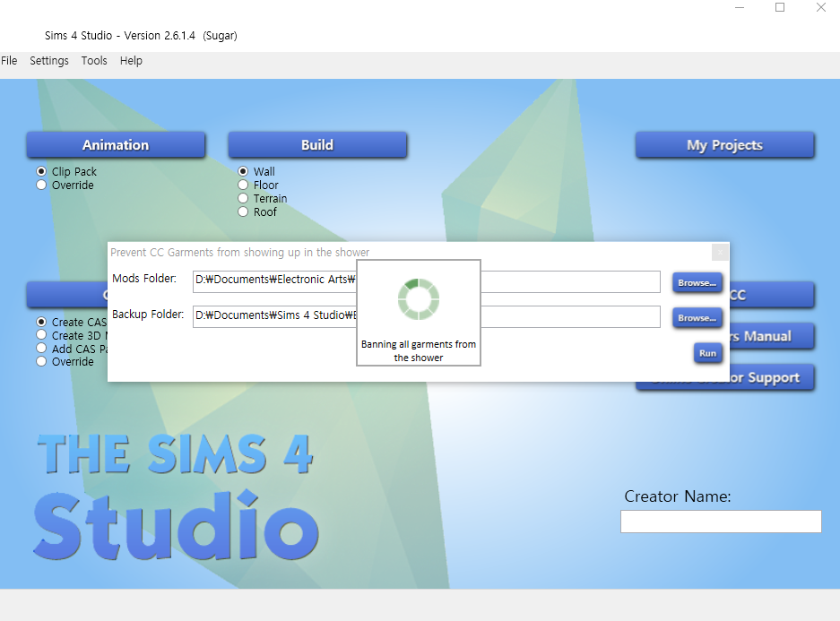Select the Add CAS Part radio option
The width and height of the screenshot is (840, 621).
(x=72, y=349)
